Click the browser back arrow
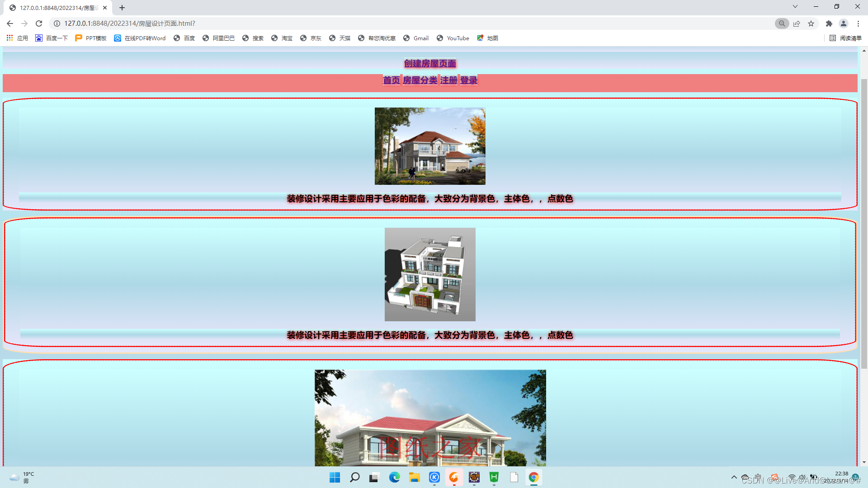The height and width of the screenshot is (488, 868). [x=9, y=23]
